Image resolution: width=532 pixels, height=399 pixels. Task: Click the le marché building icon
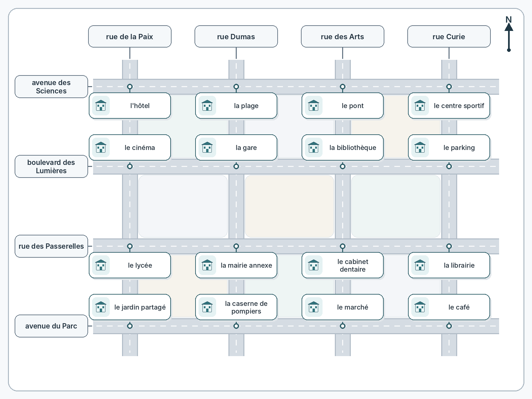click(314, 307)
